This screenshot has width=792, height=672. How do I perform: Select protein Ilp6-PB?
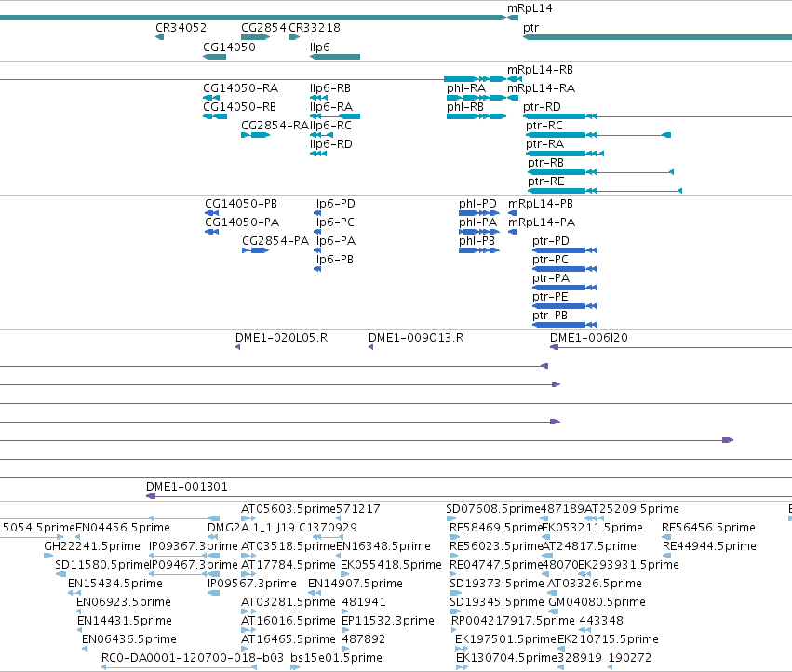[317, 269]
